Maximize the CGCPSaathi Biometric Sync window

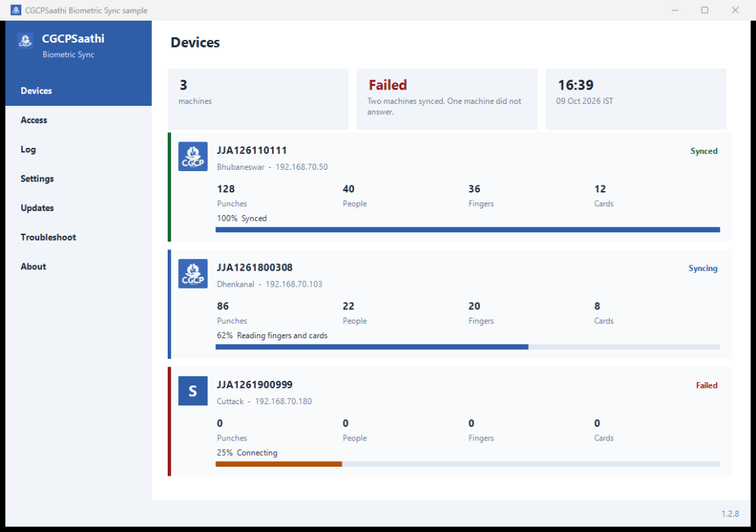[704, 10]
